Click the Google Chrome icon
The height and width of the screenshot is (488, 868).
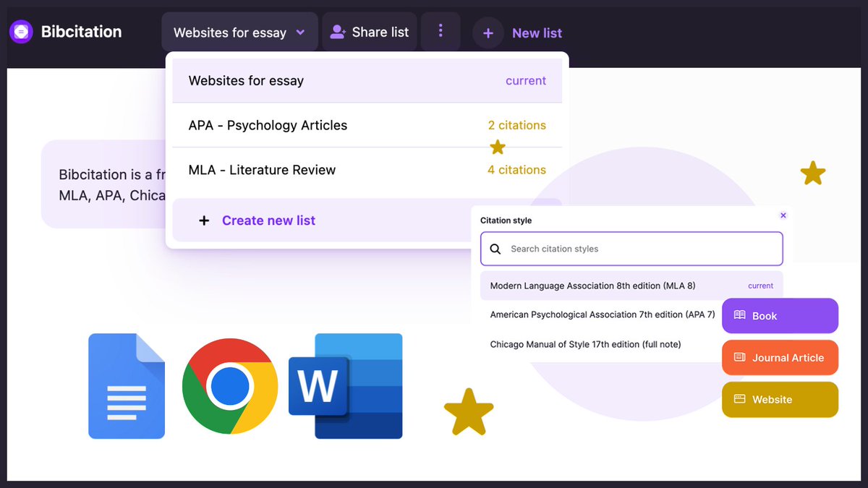coord(230,386)
